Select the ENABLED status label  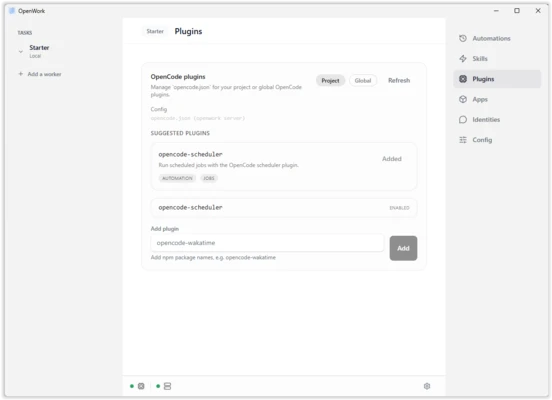pos(399,208)
